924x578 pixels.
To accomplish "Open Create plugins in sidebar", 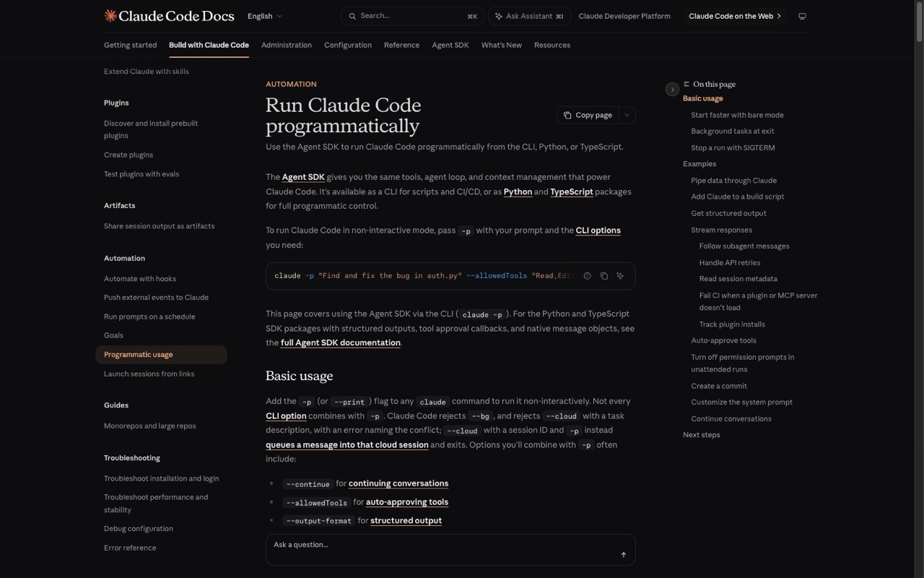I will 128,155.
